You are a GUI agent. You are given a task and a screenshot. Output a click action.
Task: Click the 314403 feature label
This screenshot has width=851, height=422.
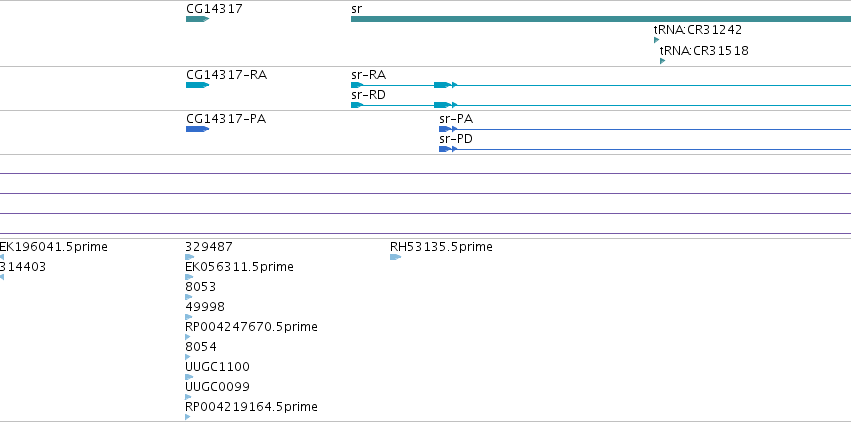click(x=23, y=267)
